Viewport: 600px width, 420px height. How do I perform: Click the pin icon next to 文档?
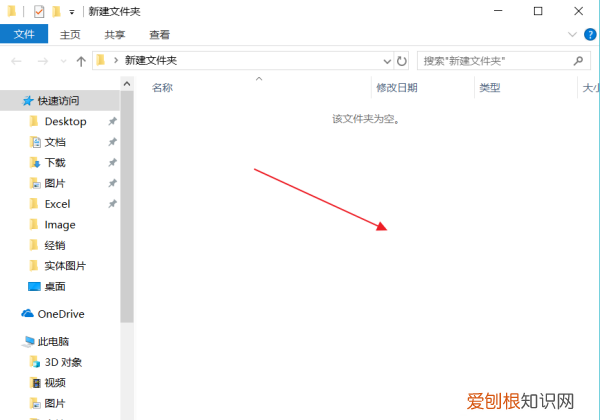(x=112, y=142)
